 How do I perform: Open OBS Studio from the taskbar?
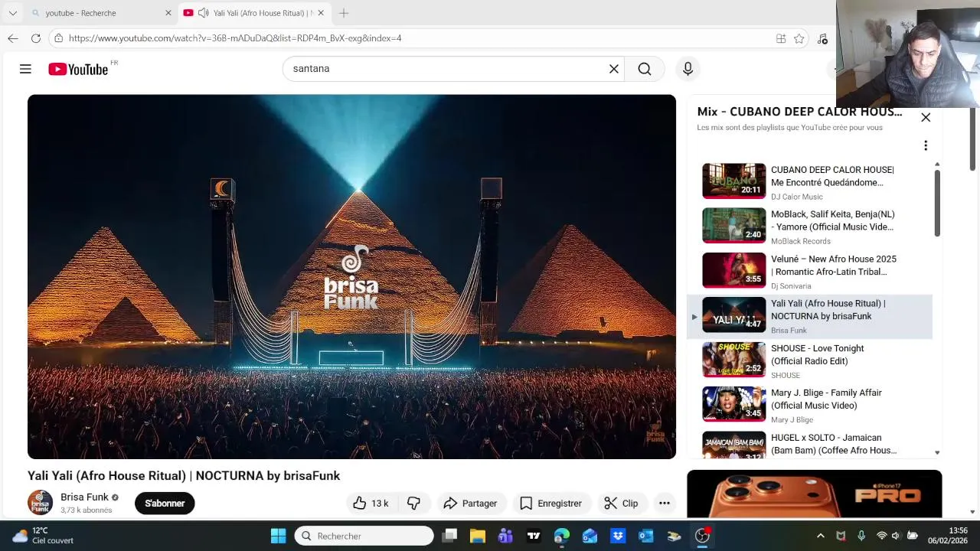click(x=702, y=536)
